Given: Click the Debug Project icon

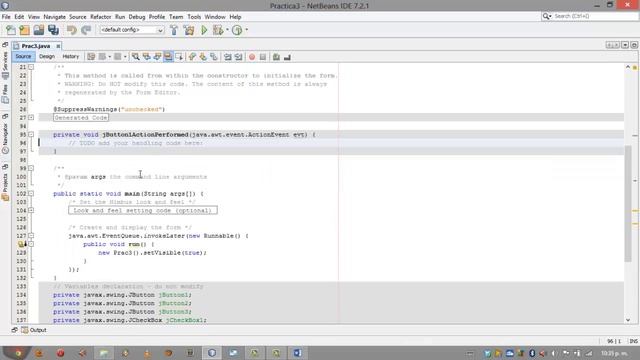Looking at the screenshot, I should [218, 30].
